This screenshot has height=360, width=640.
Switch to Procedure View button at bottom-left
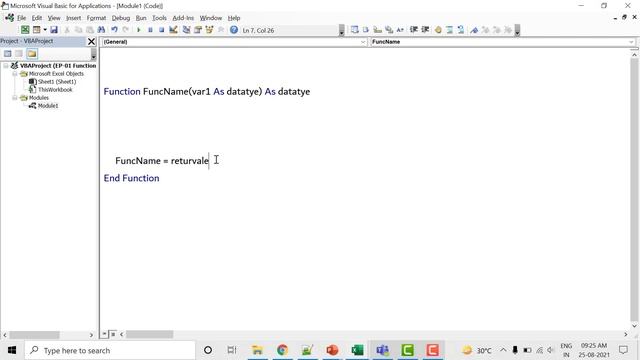(x=104, y=334)
